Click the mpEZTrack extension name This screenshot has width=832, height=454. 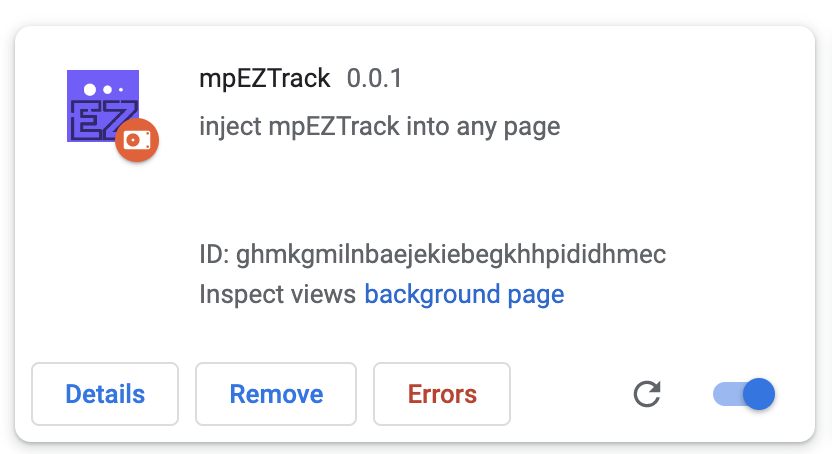point(265,78)
